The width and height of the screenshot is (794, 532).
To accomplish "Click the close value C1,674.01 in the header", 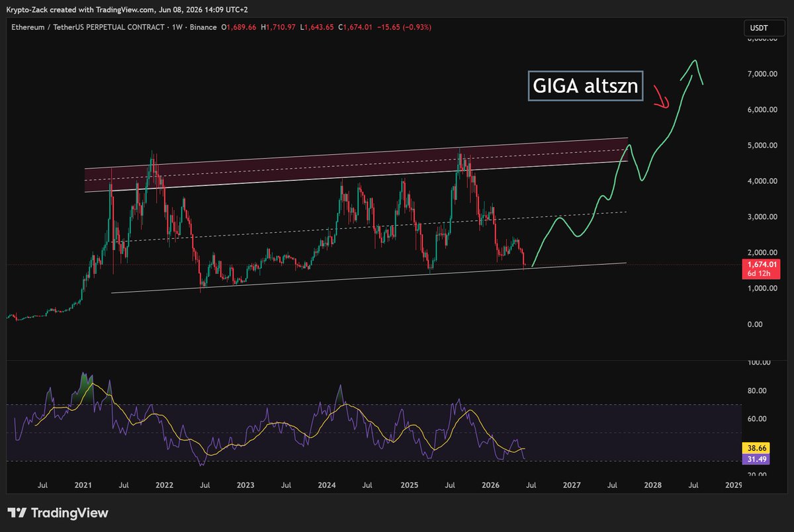I will point(354,27).
